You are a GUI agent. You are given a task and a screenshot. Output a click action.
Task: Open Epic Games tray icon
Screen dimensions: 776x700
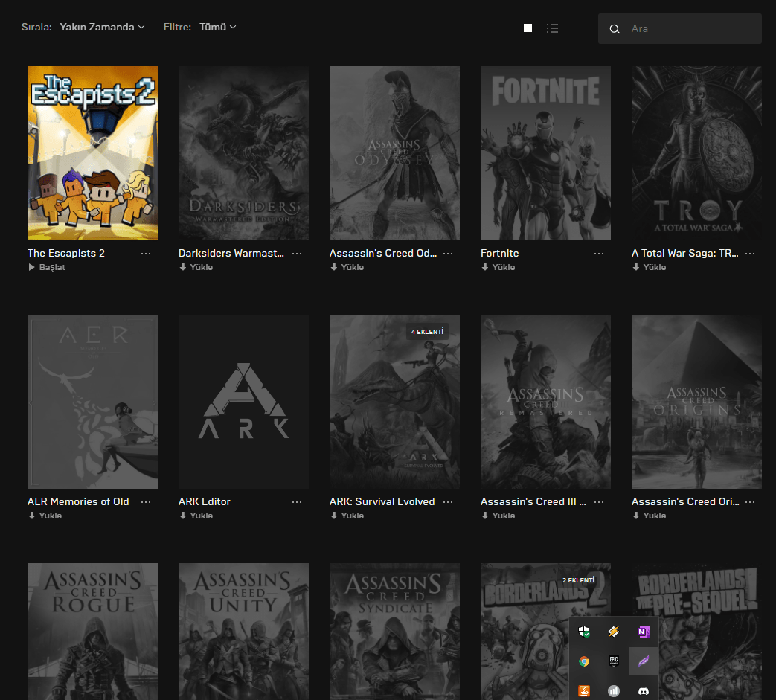tap(614, 661)
